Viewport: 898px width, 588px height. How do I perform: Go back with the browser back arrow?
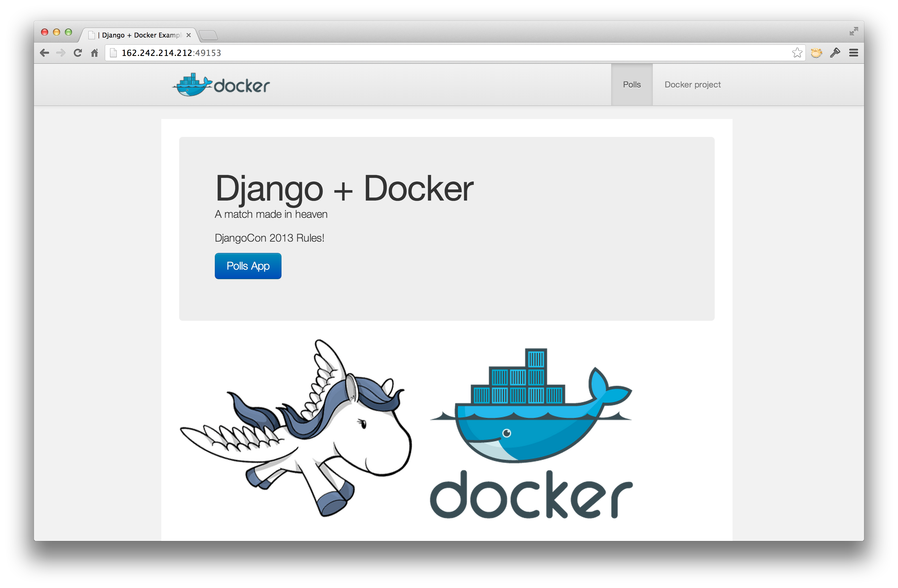tap(45, 53)
